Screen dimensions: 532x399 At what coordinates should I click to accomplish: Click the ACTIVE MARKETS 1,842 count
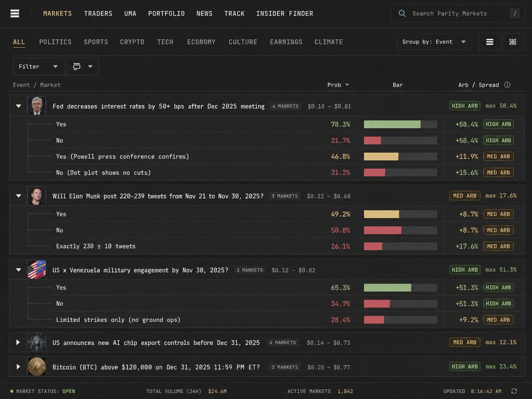click(345, 391)
